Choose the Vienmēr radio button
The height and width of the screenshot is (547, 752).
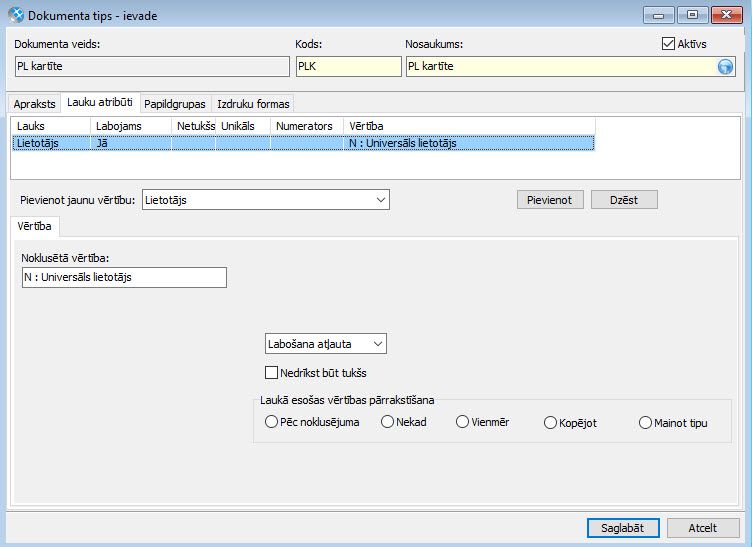point(462,422)
